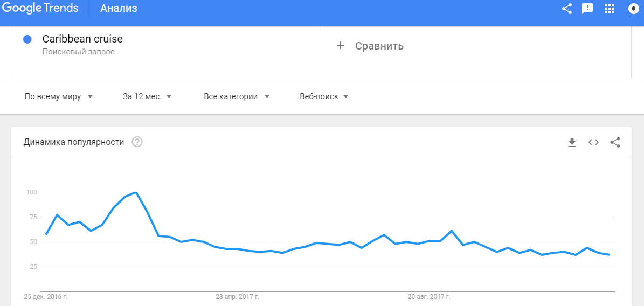Click the notifications bell icon
The width and height of the screenshot is (644, 306).
click(x=633, y=9)
